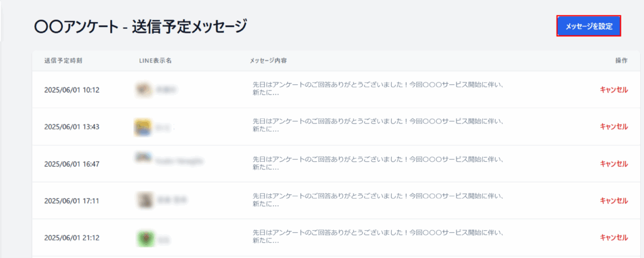
Task: Cancel the 17:11 scheduled message
Action: 614,201
